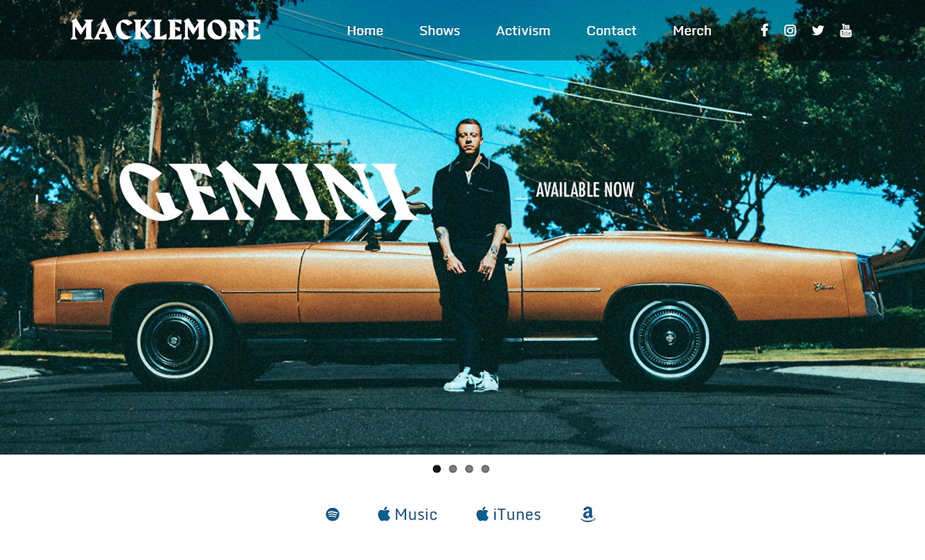This screenshot has width=925, height=560.
Task: Select the second slideshow dot
Action: 453,469
